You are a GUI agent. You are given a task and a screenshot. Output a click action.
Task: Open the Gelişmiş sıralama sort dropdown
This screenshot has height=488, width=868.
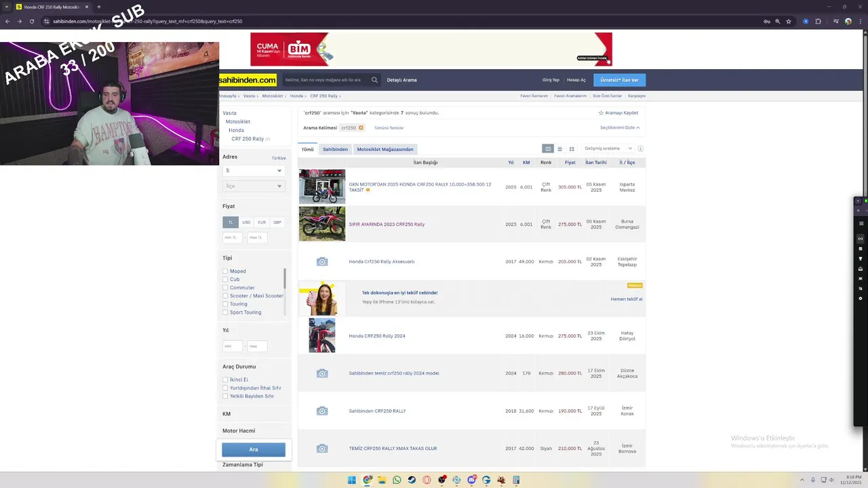(608, 148)
